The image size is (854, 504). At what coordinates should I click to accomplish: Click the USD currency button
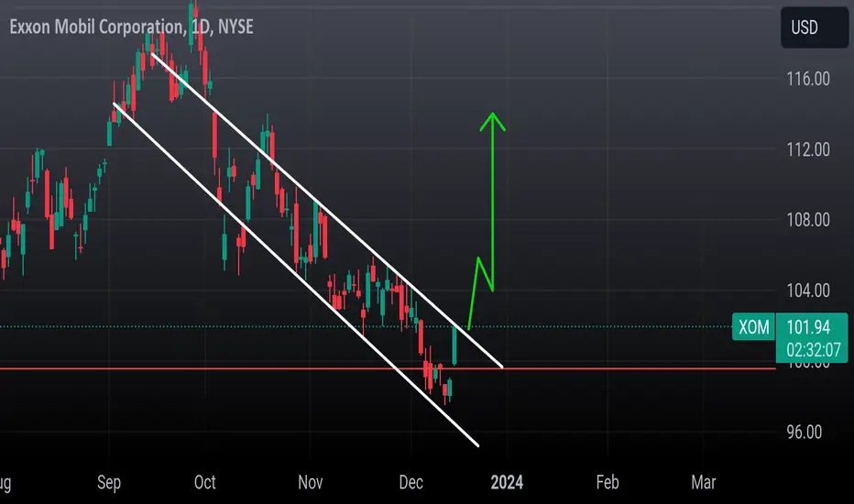click(815, 27)
